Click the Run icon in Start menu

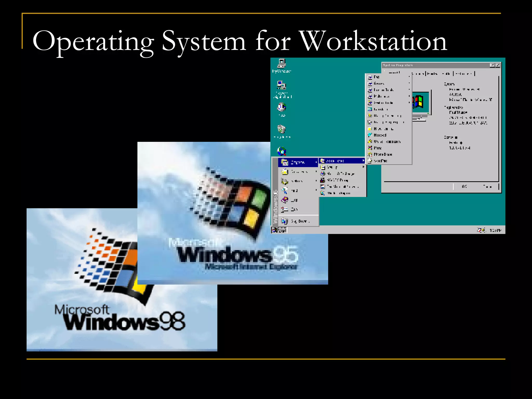tap(285, 209)
